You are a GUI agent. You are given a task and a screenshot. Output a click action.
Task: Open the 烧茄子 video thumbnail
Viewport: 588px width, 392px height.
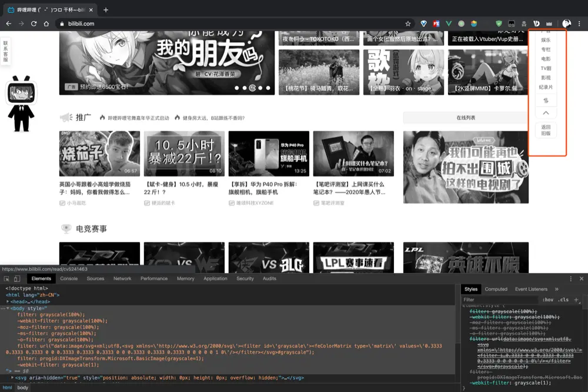pyautogui.click(x=99, y=154)
